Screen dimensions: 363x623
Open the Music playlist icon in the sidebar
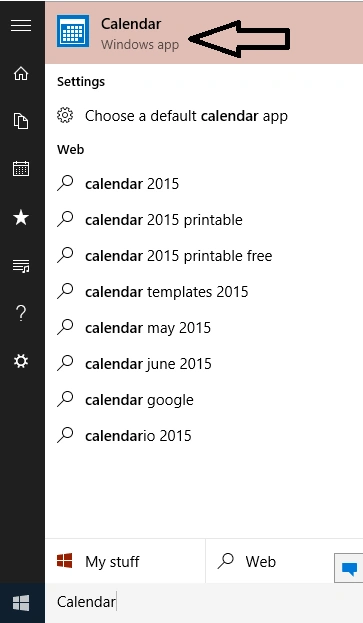click(21, 266)
